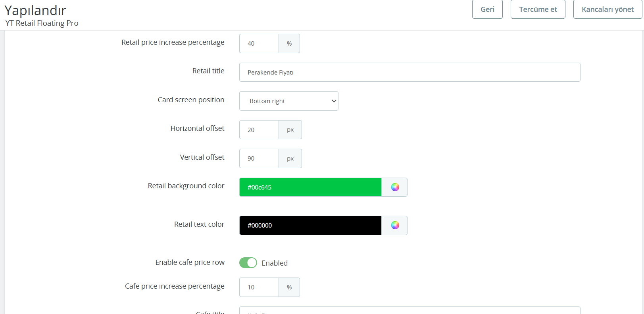Toggle the Enable cafe price row switch
644x314 pixels.
[248, 263]
